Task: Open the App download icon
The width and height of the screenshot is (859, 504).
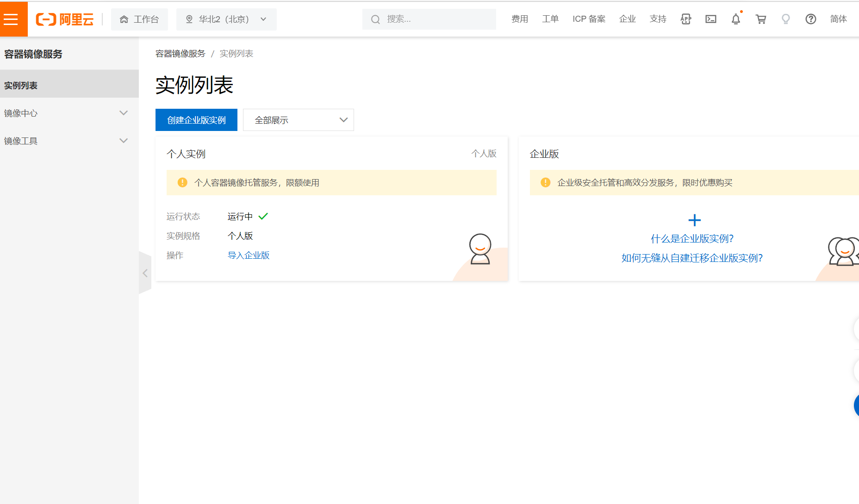Action: point(686,19)
